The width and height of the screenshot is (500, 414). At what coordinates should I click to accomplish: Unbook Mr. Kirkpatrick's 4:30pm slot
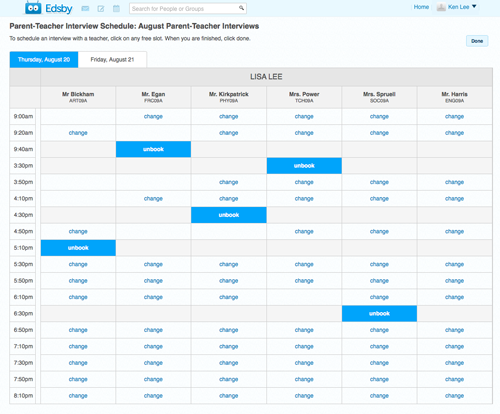pyautogui.click(x=229, y=215)
